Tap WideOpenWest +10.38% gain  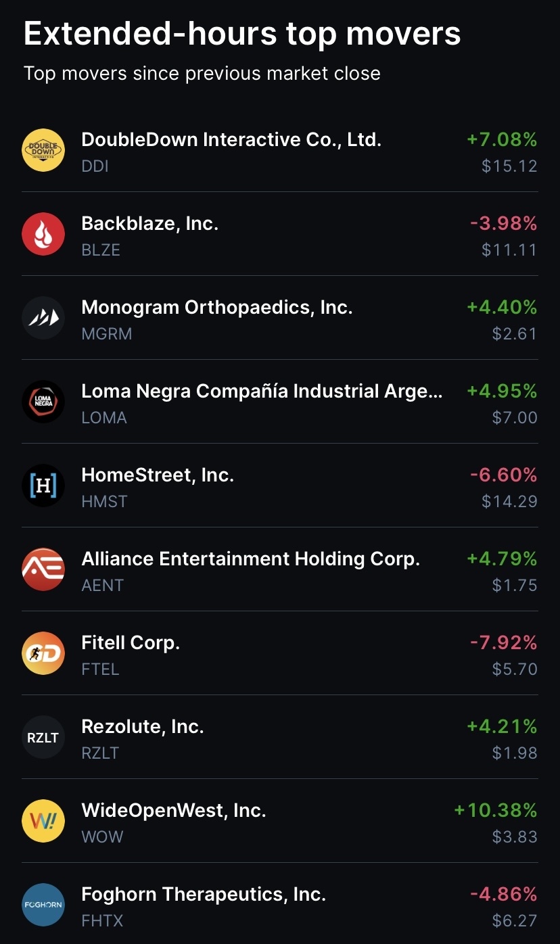point(496,811)
